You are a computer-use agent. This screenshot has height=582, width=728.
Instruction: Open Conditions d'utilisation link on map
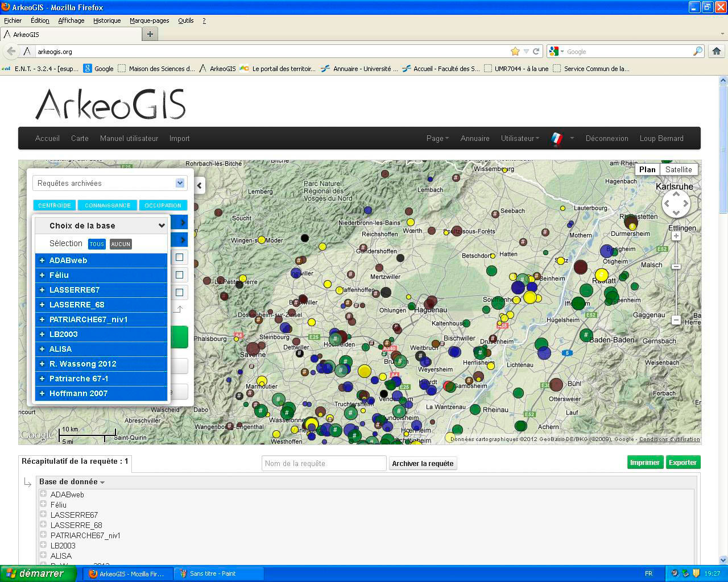(669, 439)
